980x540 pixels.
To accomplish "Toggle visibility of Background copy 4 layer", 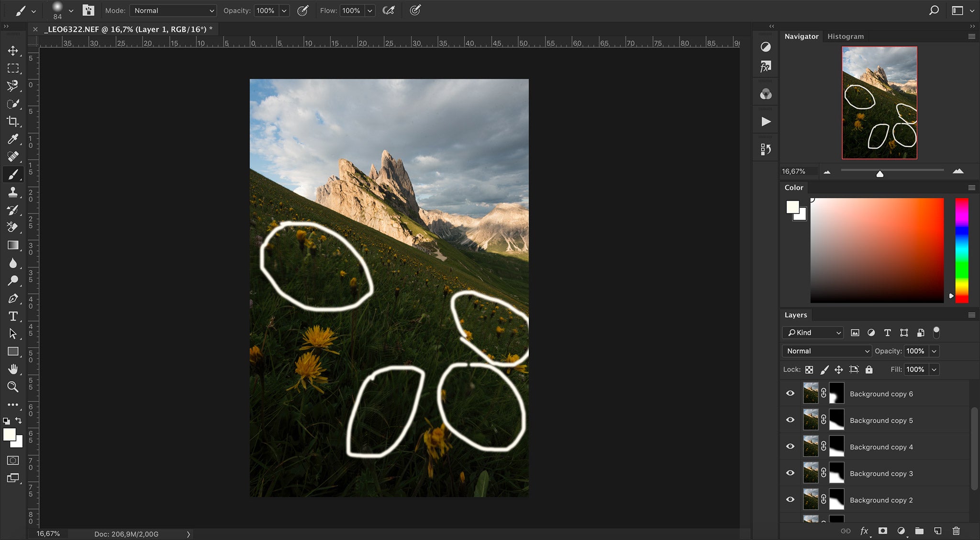I will [790, 447].
